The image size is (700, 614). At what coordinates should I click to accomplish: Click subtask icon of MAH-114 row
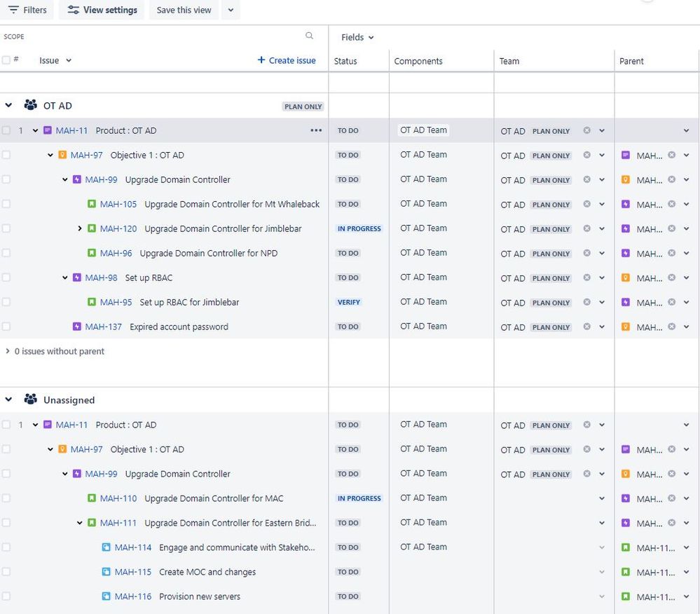coord(107,547)
